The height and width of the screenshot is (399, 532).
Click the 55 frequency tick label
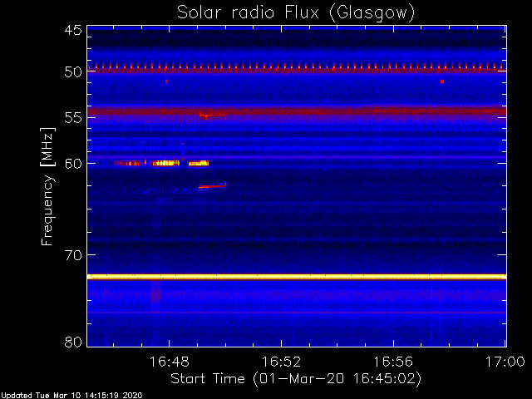tap(73, 118)
